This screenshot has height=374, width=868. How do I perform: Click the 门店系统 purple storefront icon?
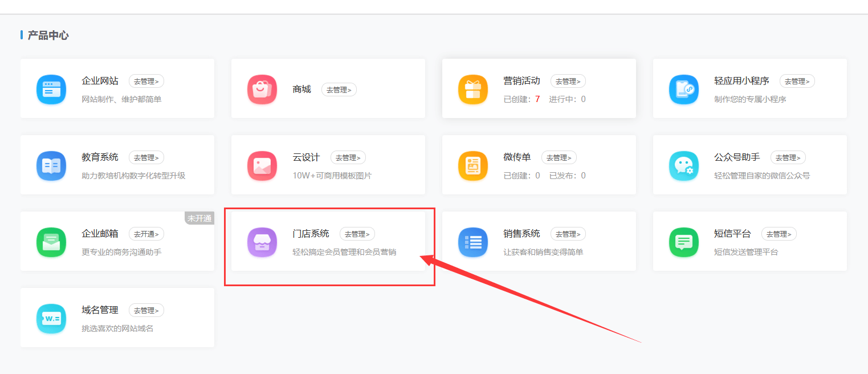point(262,242)
